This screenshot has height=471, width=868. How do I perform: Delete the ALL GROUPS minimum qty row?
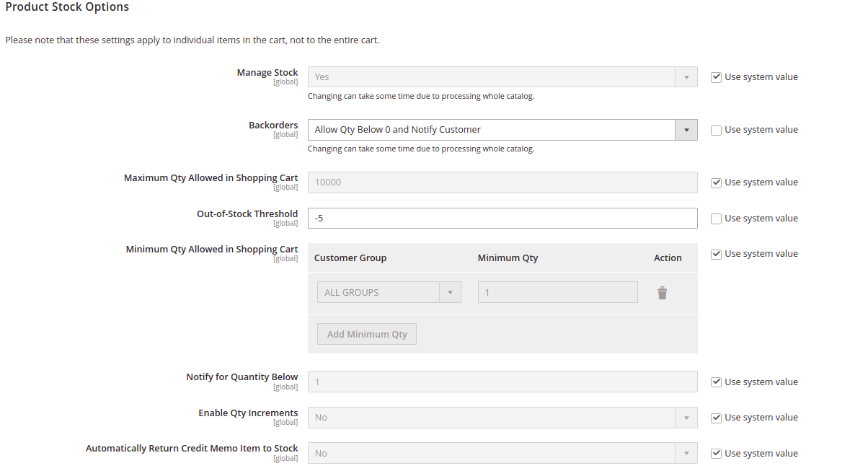tap(662, 291)
